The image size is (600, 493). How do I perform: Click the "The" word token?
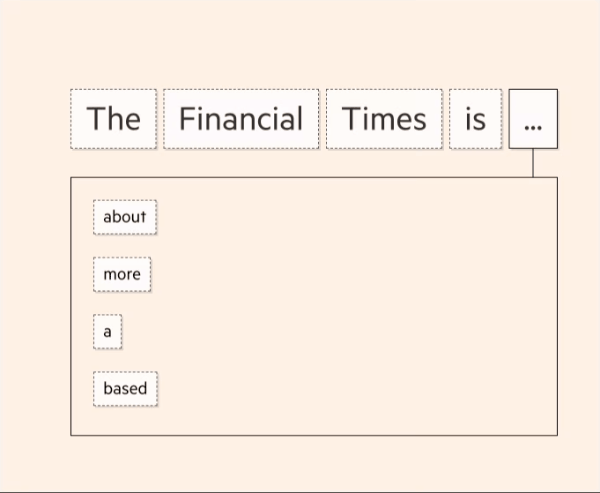pos(113,119)
